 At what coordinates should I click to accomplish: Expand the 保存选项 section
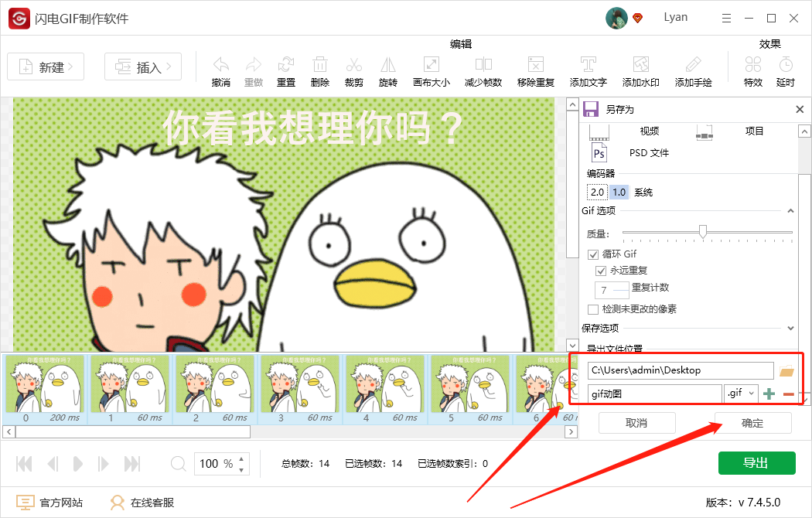(x=791, y=328)
